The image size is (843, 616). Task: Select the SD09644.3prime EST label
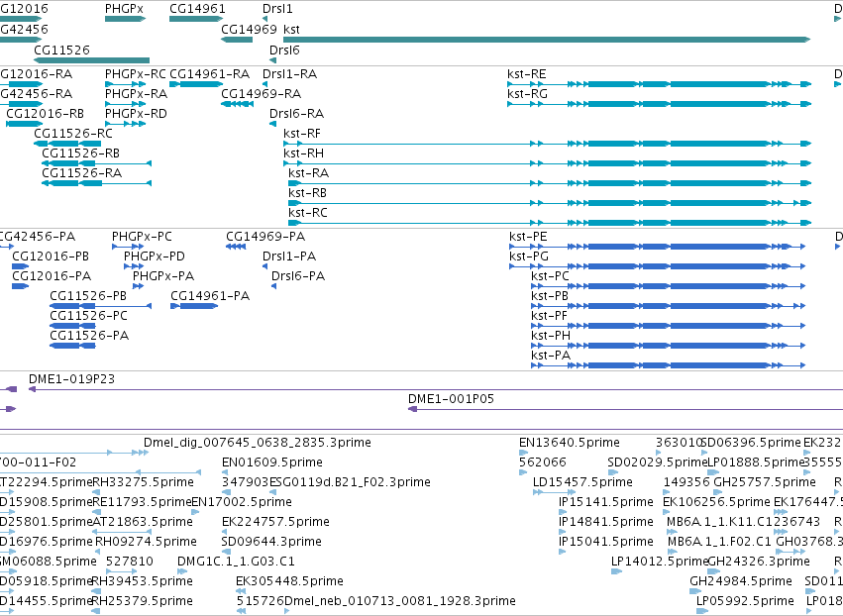[271, 543]
